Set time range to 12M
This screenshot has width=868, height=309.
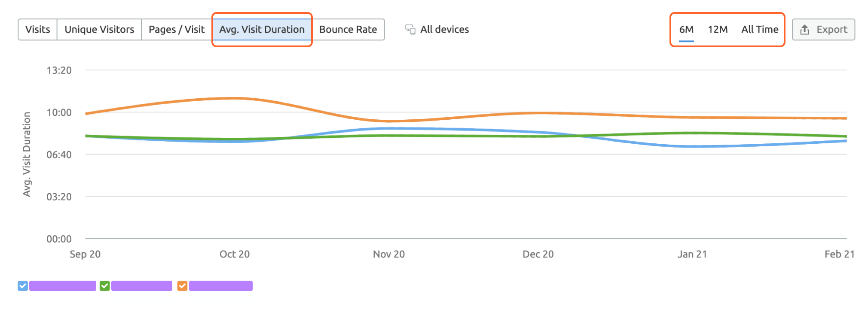coord(718,30)
